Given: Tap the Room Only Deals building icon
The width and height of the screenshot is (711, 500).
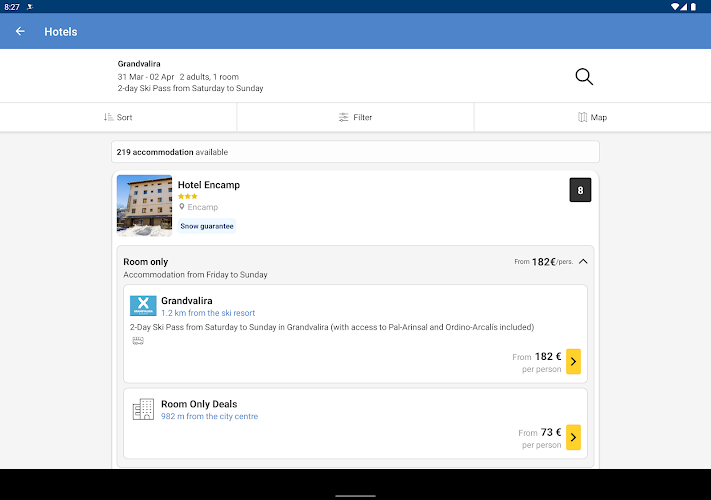Looking at the screenshot, I should [x=143, y=409].
